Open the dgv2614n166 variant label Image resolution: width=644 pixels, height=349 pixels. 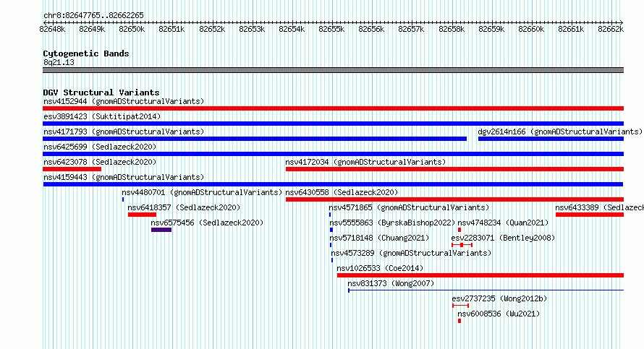coord(560,132)
